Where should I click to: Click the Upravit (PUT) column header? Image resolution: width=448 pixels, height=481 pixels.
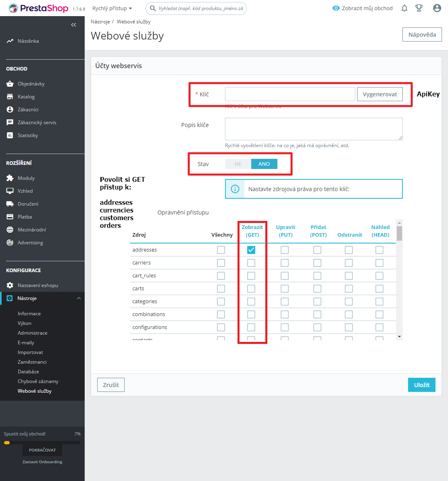click(285, 231)
